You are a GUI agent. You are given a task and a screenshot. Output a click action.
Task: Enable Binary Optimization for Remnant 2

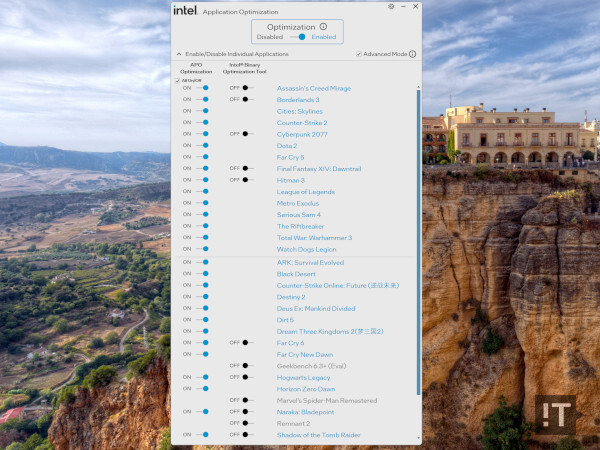tap(248, 423)
